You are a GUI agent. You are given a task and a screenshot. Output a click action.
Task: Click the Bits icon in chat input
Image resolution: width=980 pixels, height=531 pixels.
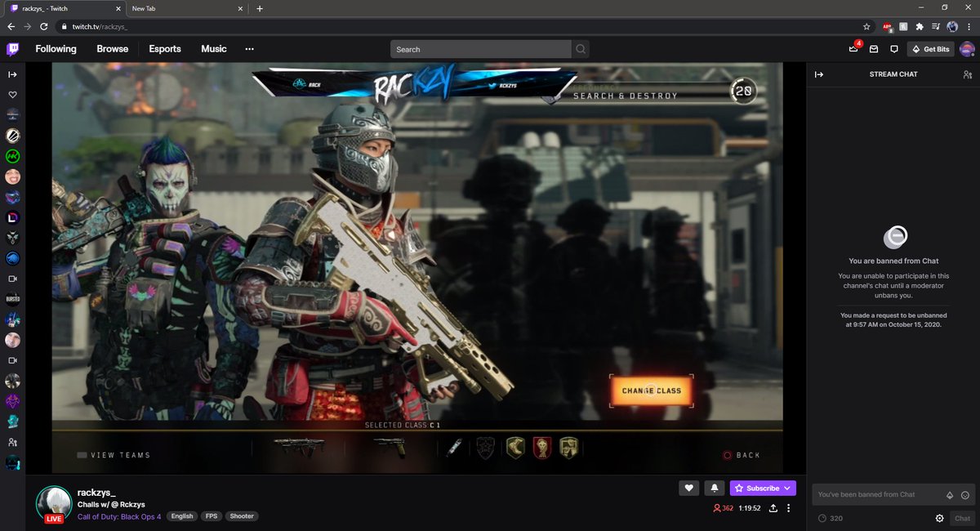(950, 495)
